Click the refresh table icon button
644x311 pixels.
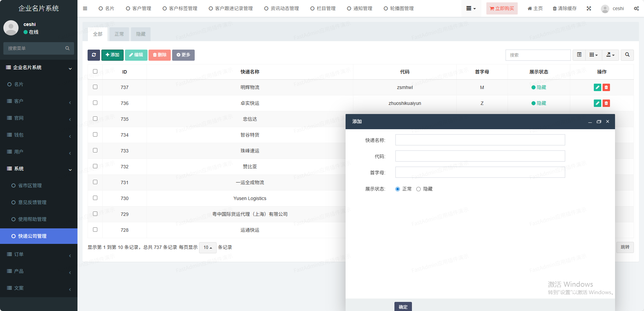pos(94,55)
